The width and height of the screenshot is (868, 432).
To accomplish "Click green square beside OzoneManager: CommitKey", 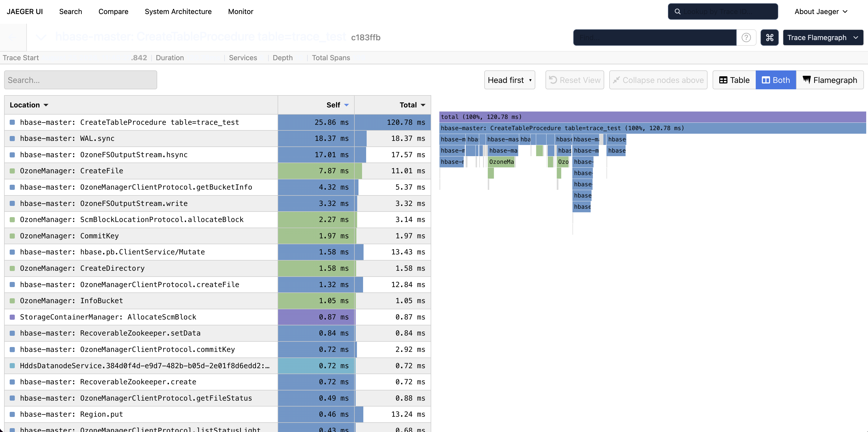I will point(13,236).
